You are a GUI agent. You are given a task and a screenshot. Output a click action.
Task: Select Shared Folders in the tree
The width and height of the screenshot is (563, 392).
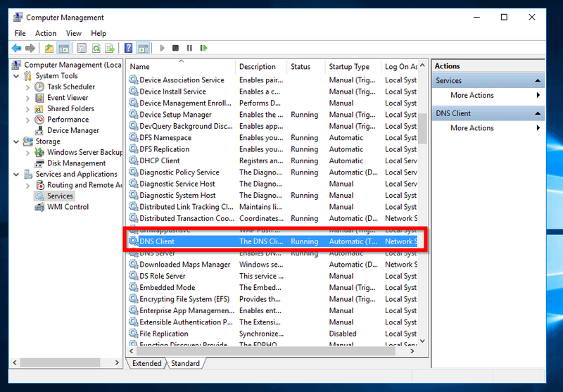(71, 108)
